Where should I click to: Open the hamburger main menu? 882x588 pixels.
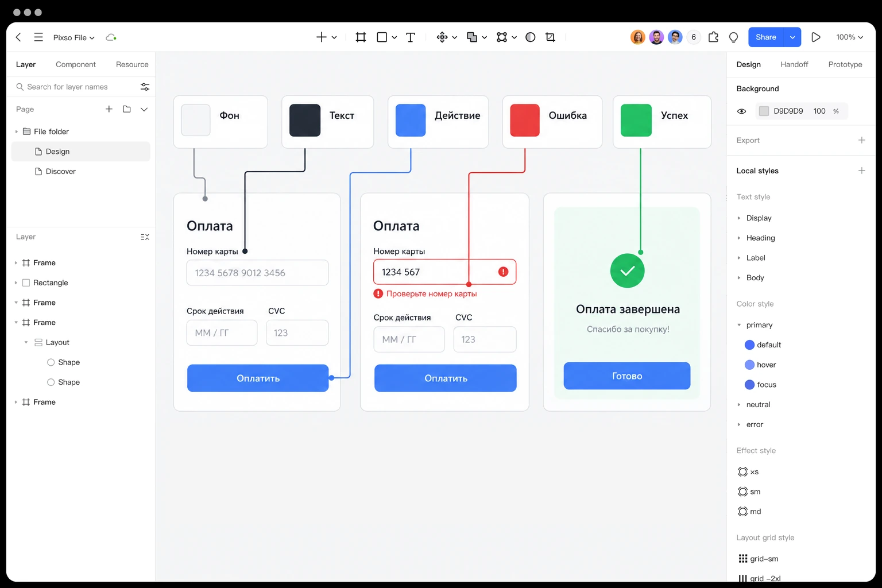coord(38,37)
